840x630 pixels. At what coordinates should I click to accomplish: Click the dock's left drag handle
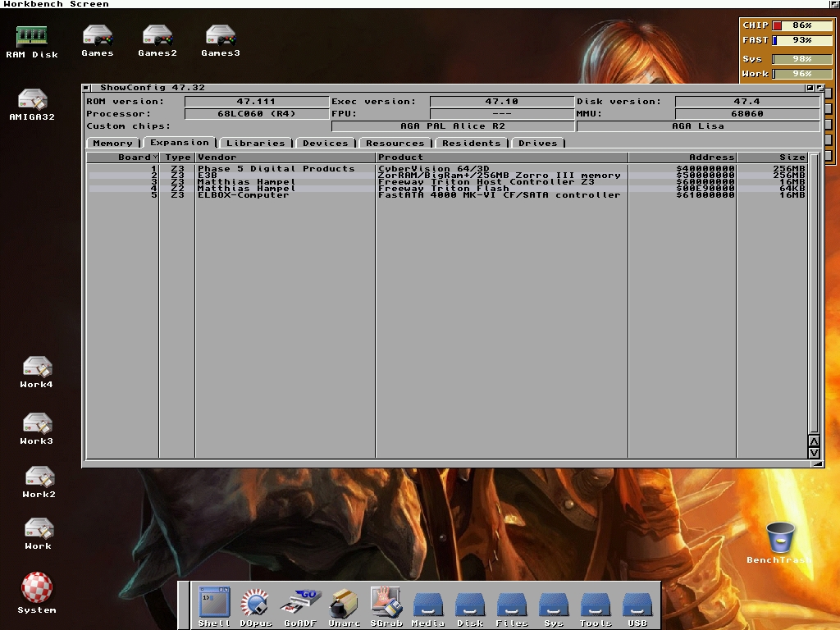[x=184, y=605]
